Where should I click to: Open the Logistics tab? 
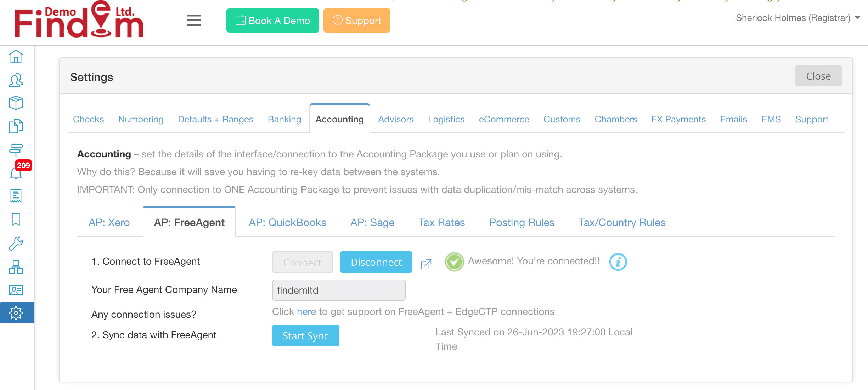point(446,119)
